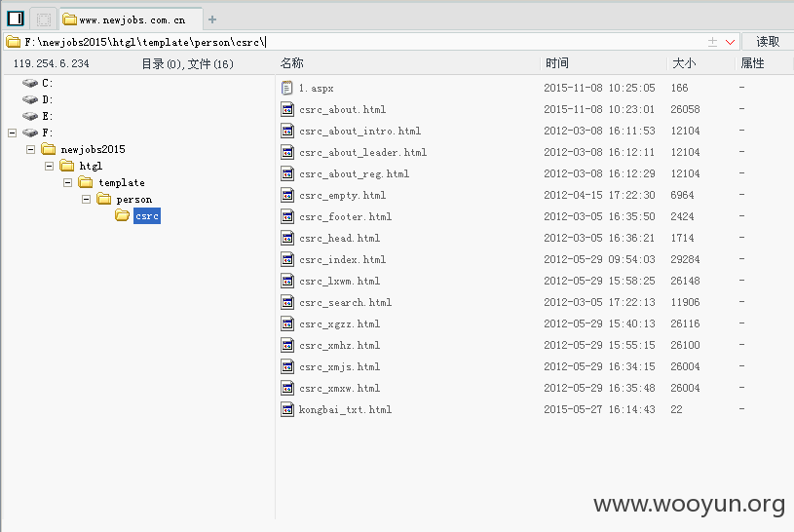Image resolution: width=794 pixels, height=532 pixels.
Task: Click the csrc_about_reg.html file icon
Action: point(287,173)
